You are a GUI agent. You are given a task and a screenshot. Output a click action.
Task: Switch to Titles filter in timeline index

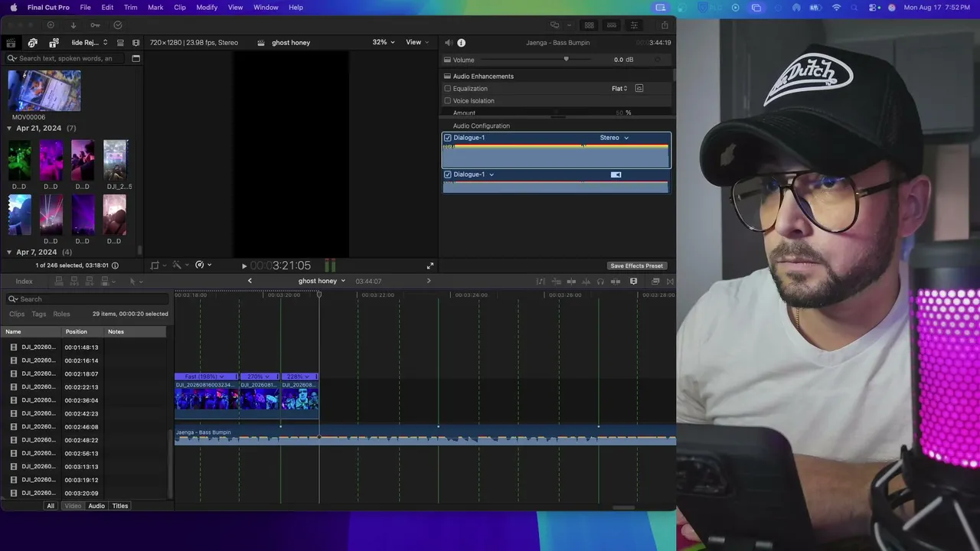tap(120, 506)
